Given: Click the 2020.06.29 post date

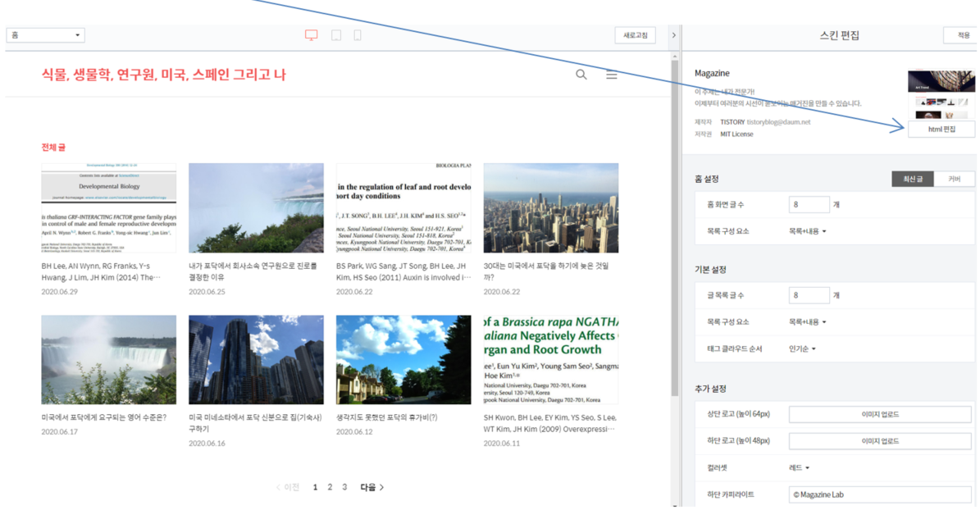Looking at the screenshot, I should [59, 292].
